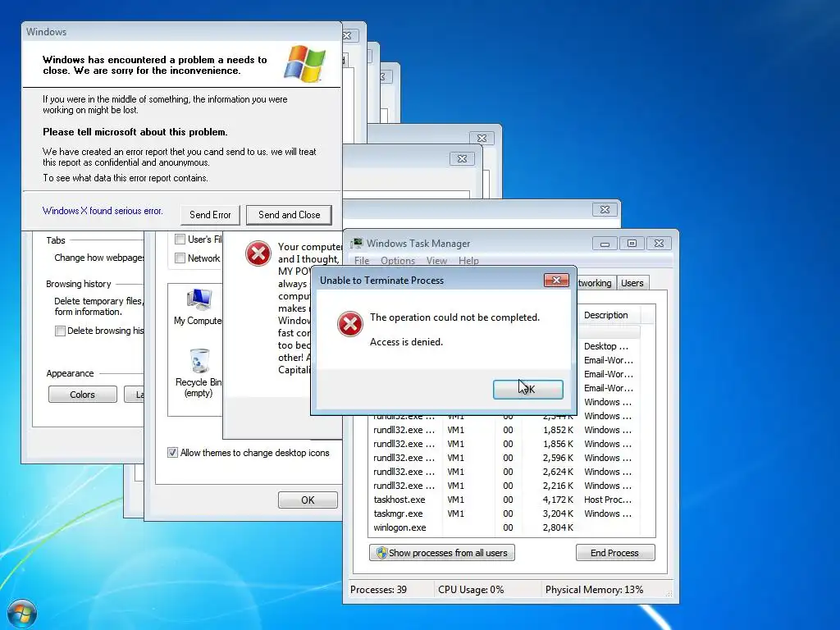The image size is (840, 630).
Task: Open the Options menu in Task Manager
Action: coord(398,260)
